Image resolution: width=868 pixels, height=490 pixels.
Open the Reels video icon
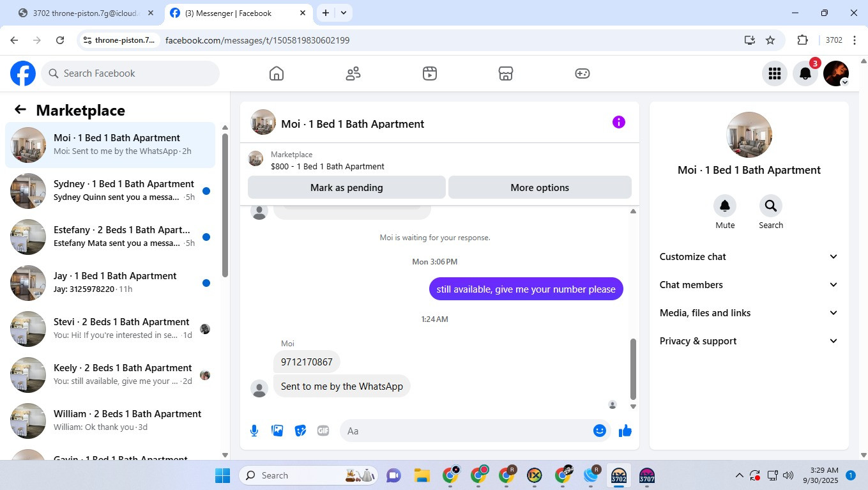point(430,73)
